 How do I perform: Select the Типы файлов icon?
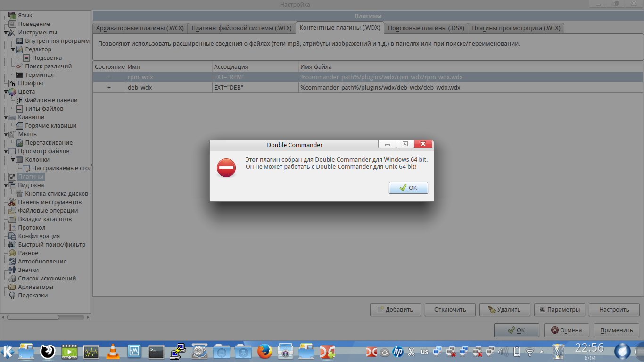point(19,109)
